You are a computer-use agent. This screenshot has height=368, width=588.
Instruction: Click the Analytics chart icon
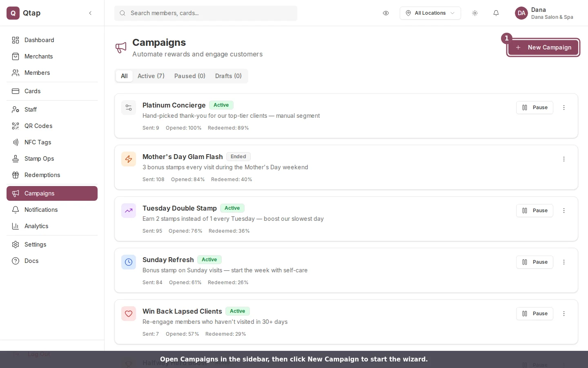tap(16, 226)
